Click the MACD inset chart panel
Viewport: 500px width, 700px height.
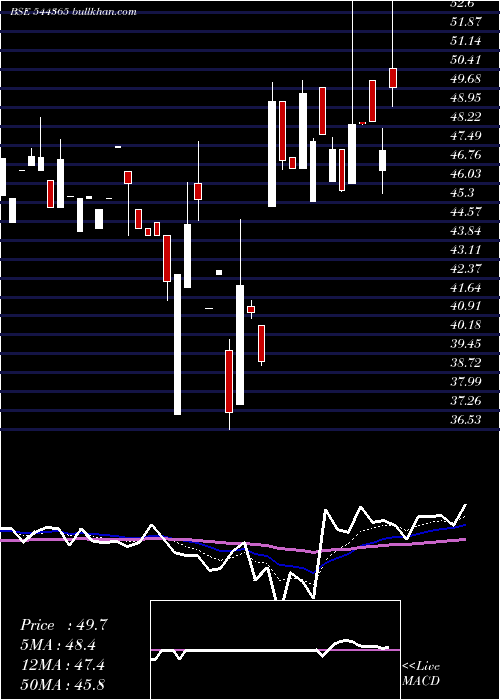click(275, 650)
